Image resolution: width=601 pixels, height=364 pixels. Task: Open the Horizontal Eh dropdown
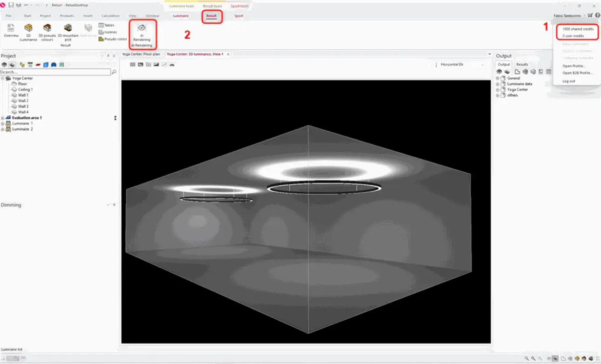tap(459, 64)
